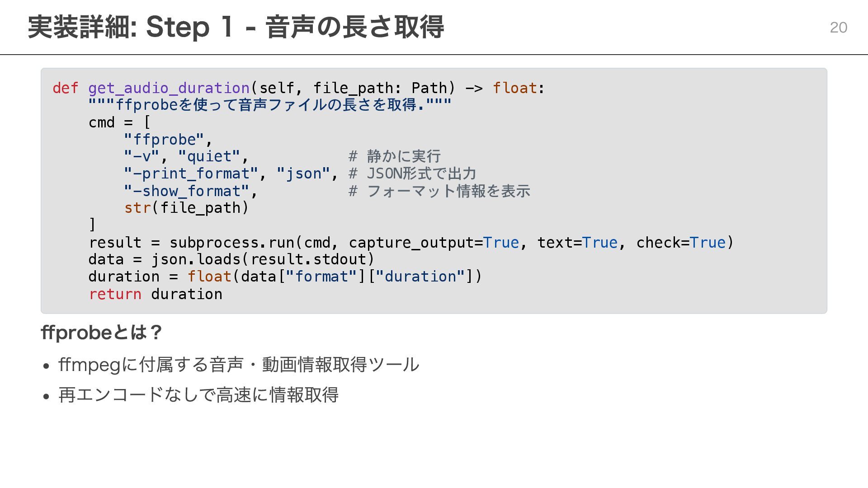Click the "json" string argument

coord(303,174)
